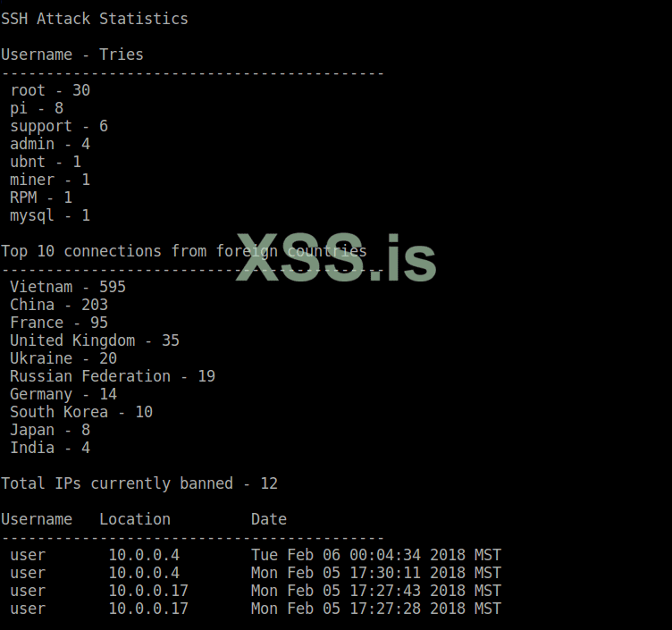This screenshot has height=630, width=672.
Task: Click the Total IPs currently banned line
Action: click(139, 483)
